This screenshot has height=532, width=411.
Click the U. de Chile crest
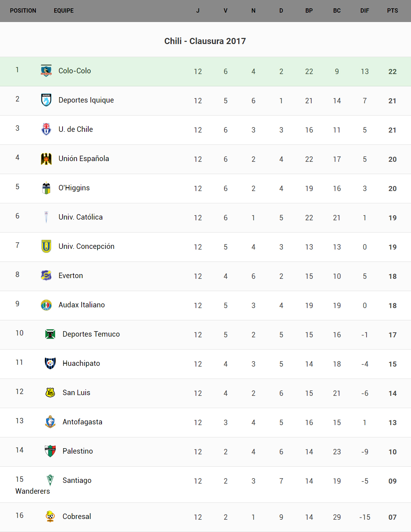coord(46,129)
